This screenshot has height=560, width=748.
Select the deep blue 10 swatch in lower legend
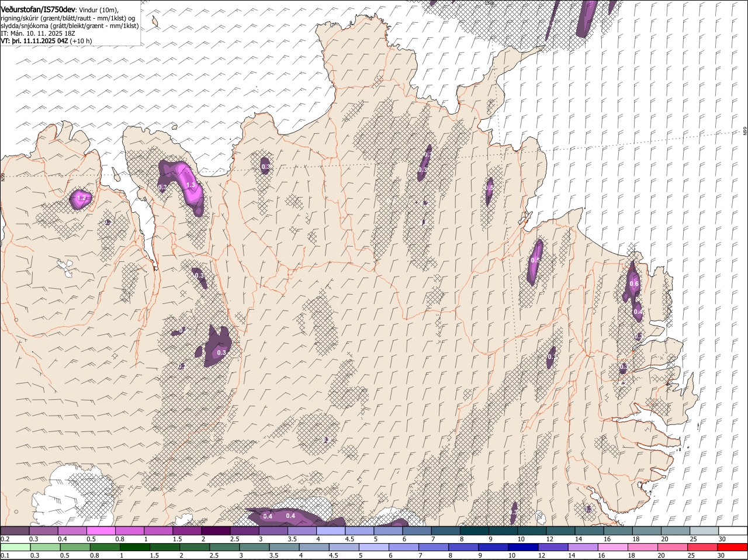click(x=524, y=548)
